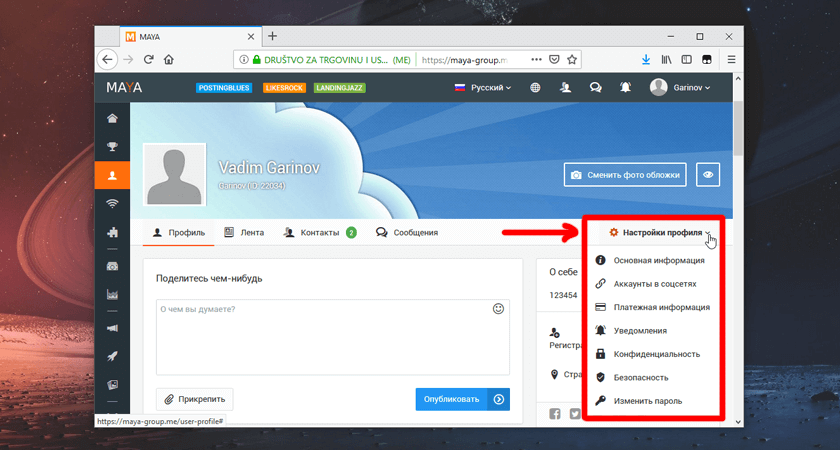The height and width of the screenshot is (450, 840).
Task: Click the page vertical scrollbar
Action: [738, 129]
